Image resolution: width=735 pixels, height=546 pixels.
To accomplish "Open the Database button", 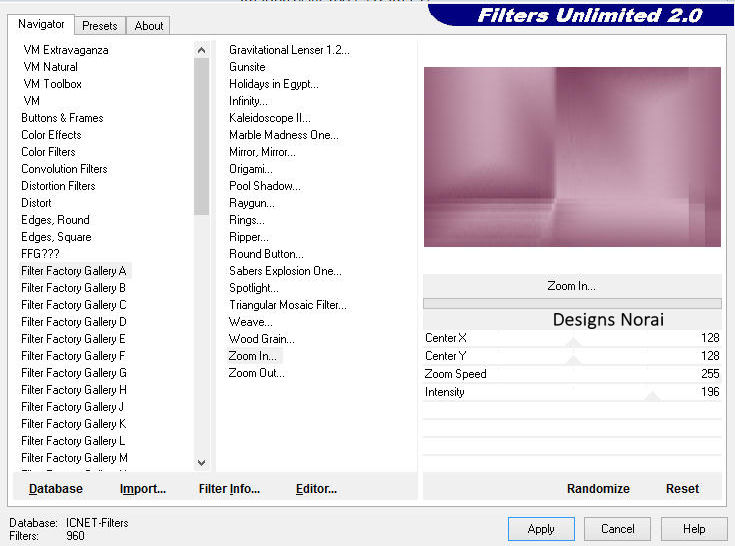I will click(55, 488).
